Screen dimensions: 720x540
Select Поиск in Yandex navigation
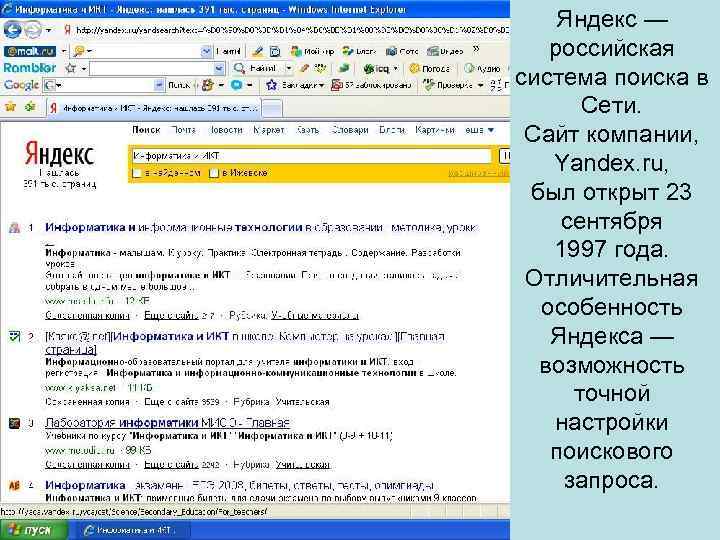point(146,130)
